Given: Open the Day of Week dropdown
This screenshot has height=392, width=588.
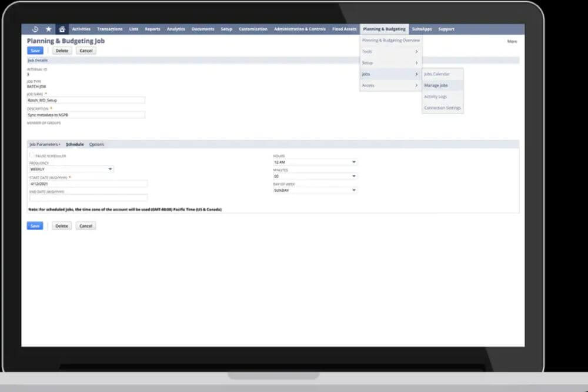Looking at the screenshot, I should [353, 190].
